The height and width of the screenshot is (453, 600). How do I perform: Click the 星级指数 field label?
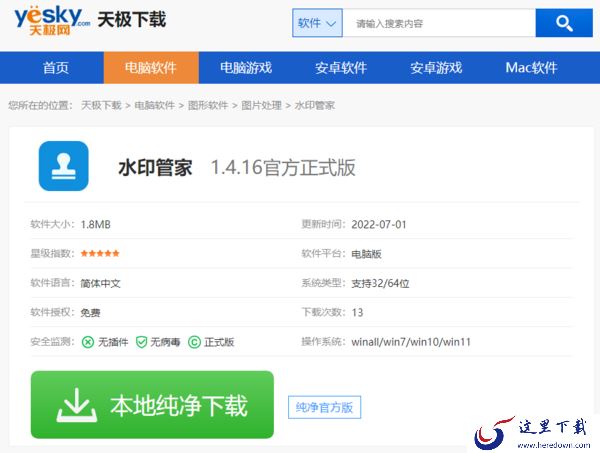click(52, 253)
